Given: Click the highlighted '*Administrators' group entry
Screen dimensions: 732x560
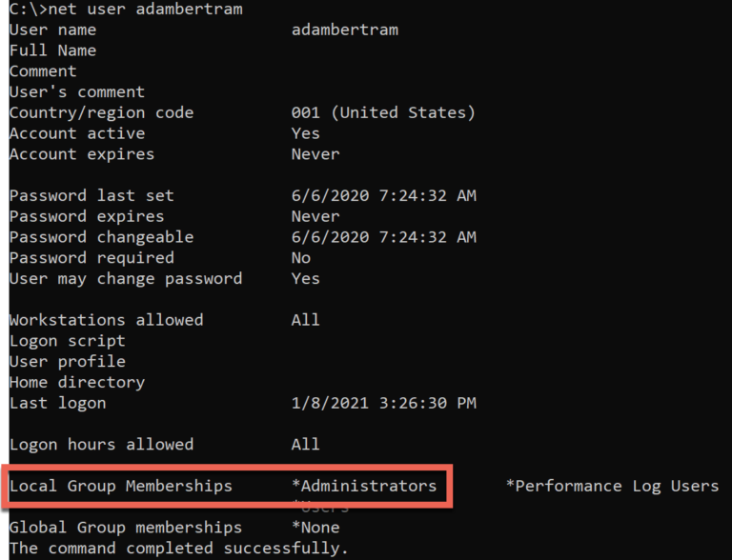Looking at the screenshot, I should [364, 487].
